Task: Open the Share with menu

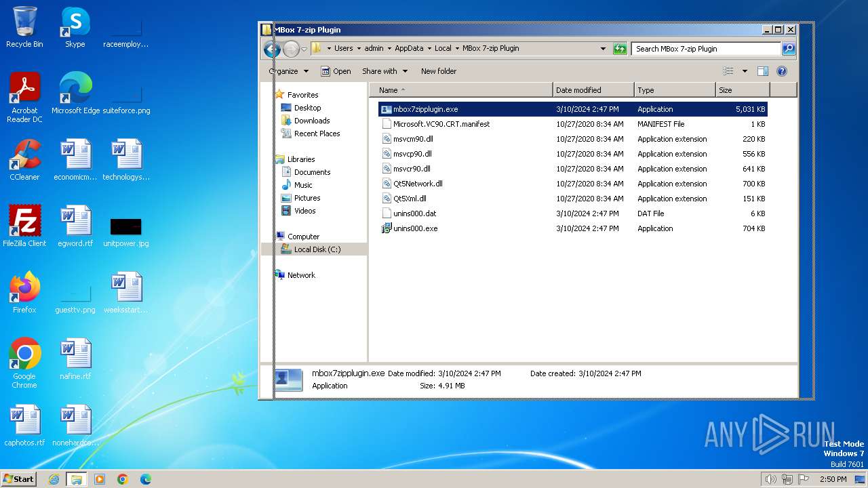Action: [384, 71]
